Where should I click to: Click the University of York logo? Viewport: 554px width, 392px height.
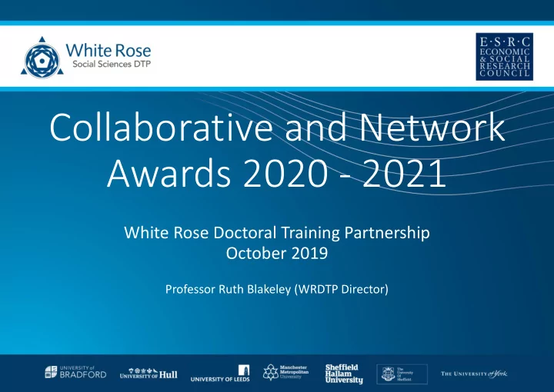(x=474, y=374)
